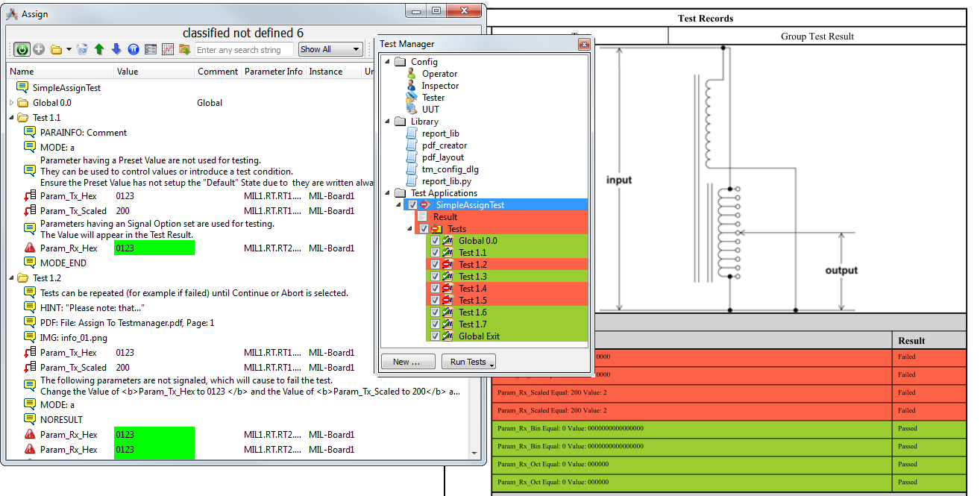Click the export folder toolbar icon

[185, 49]
